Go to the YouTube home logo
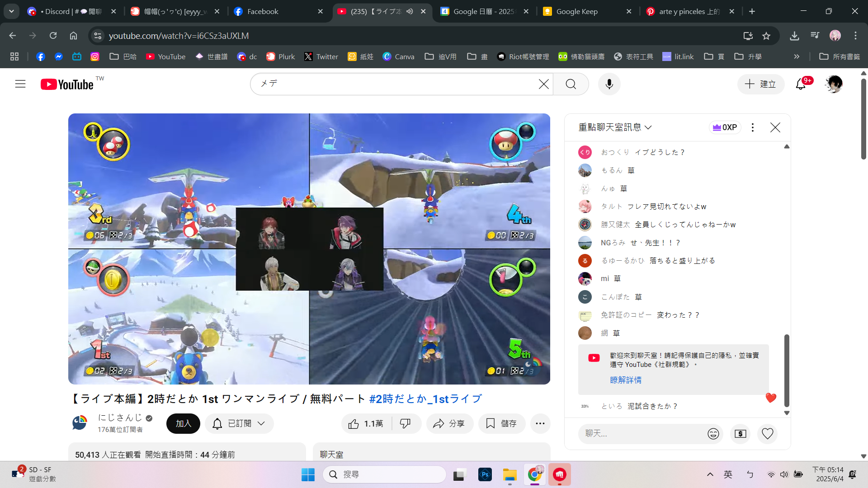Screen dimensions: 868x488 point(67,84)
